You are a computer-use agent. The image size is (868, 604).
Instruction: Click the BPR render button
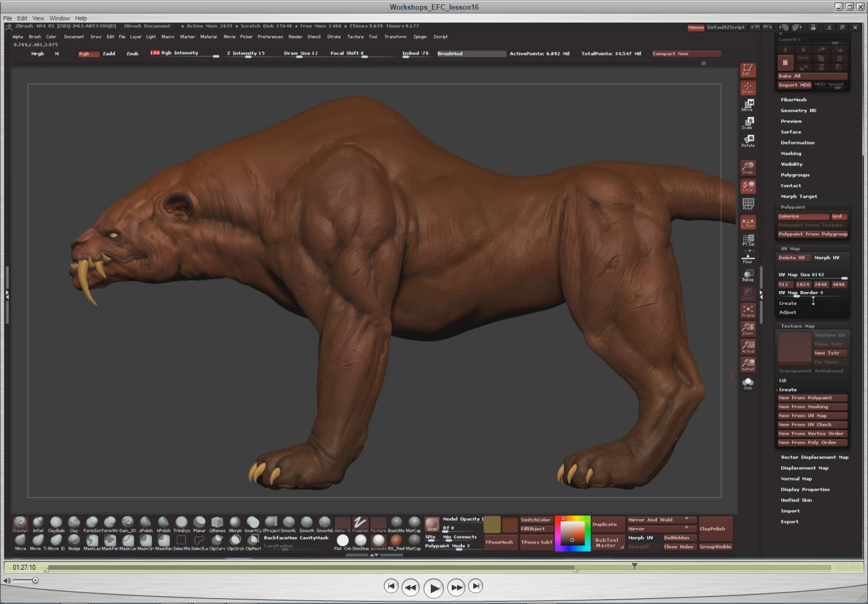[x=432, y=525]
